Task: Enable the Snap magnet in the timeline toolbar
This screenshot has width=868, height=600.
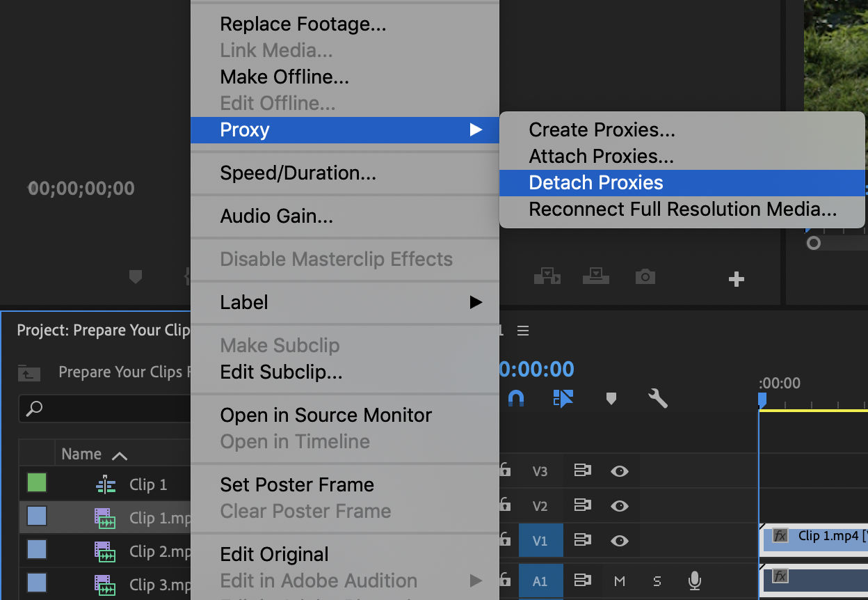Action: point(516,398)
